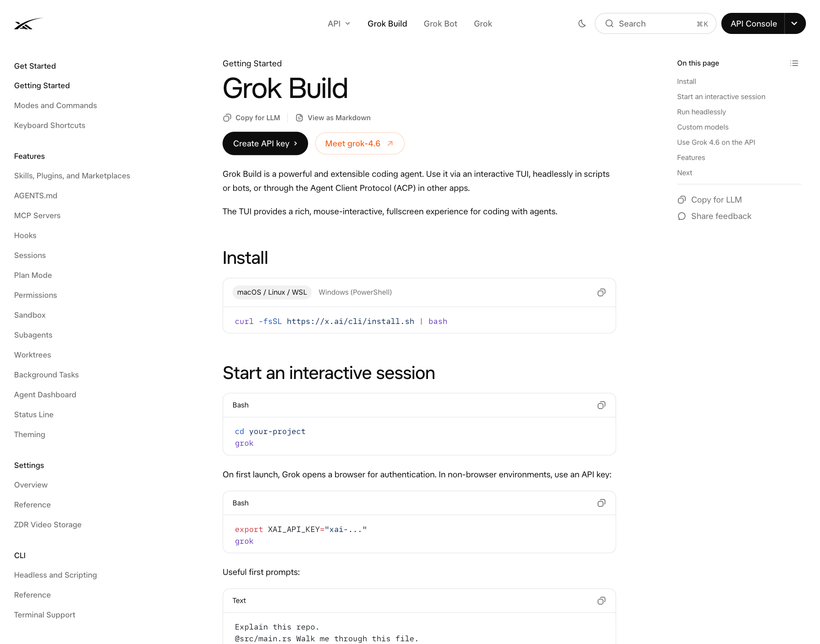Click Copy for LLM in the right sidebar

click(709, 200)
